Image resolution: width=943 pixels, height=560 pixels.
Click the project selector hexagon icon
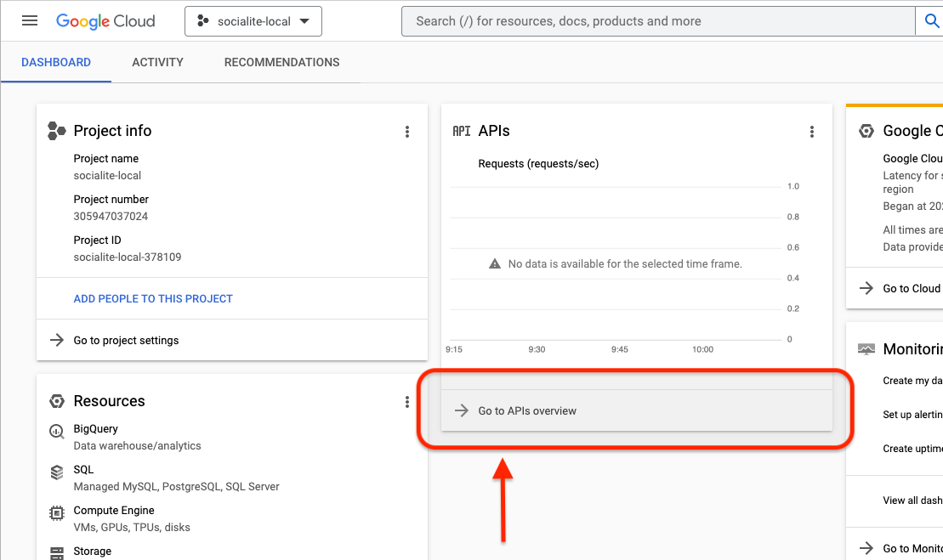click(x=203, y=21)
